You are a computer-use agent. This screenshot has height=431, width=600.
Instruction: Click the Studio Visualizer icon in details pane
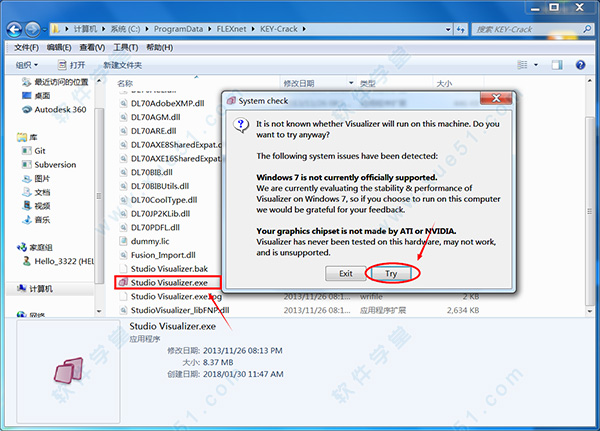coord(68,370)
